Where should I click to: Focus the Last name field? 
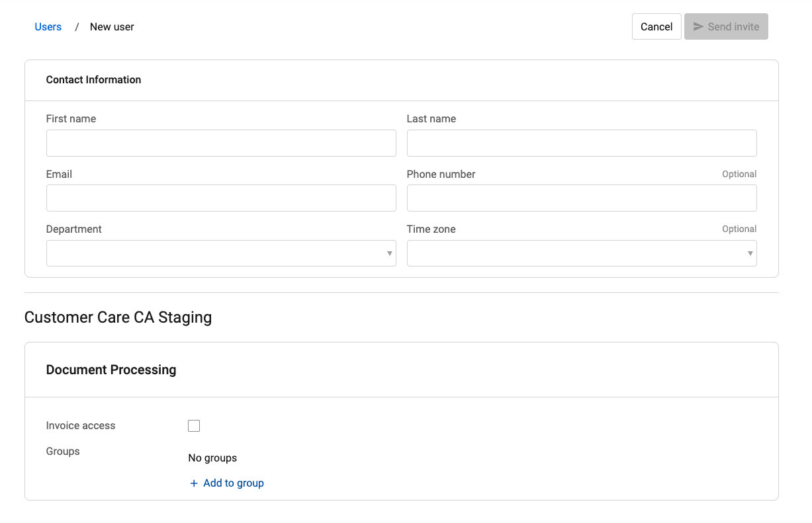tap(582, 143)
